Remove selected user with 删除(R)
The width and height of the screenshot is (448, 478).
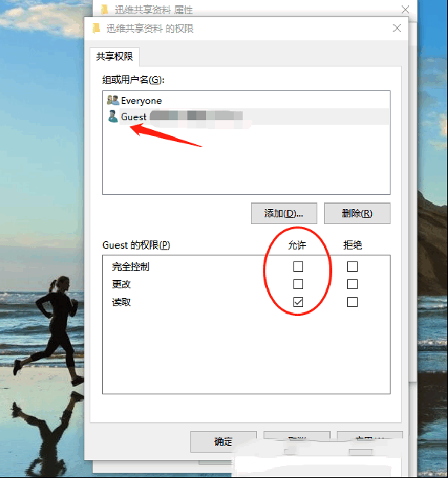(357, 214)
